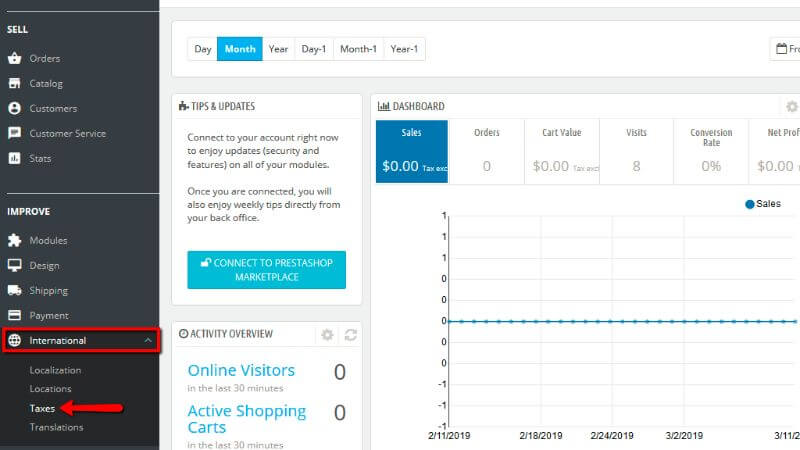Image resolution: width=800 pixels, height=450 pixels.
Task: Open the Online Visitors link
Action: tap(241, 370)
